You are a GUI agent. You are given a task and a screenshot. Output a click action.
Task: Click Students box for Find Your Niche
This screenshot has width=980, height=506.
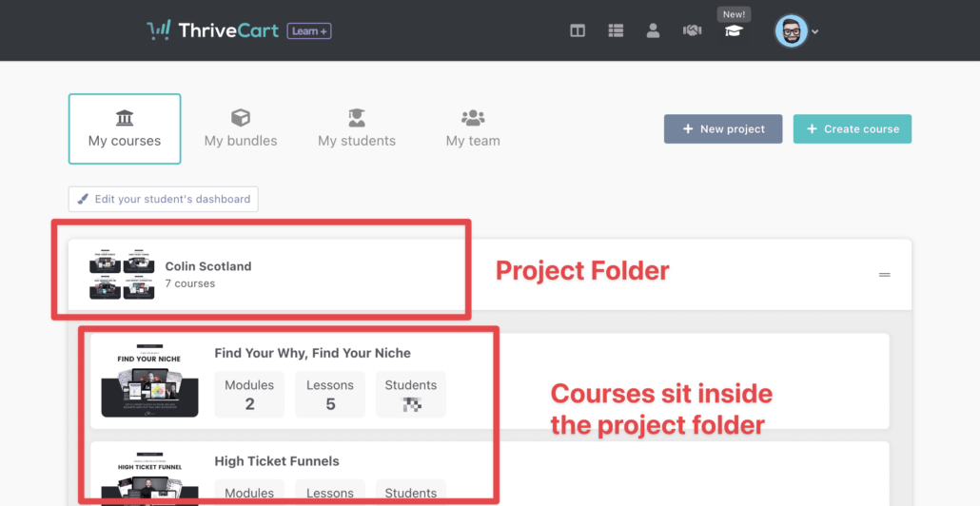point(411,395)
